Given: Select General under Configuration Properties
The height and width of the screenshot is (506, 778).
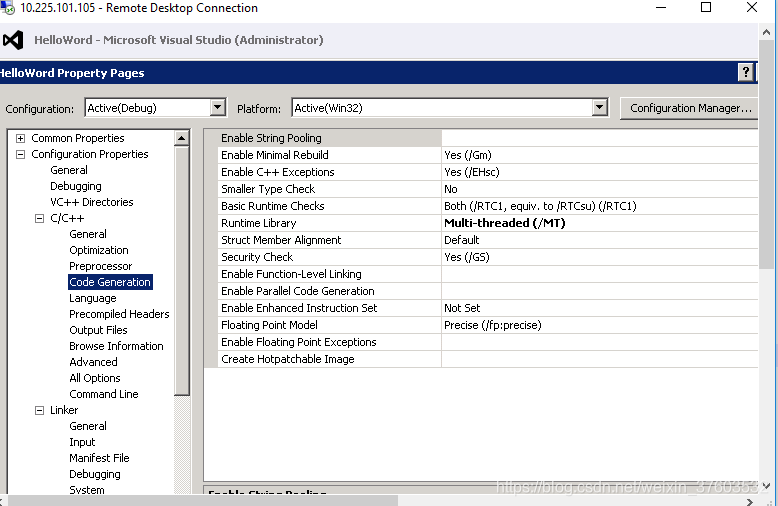Looking at the screenshot, I should 69,170.
